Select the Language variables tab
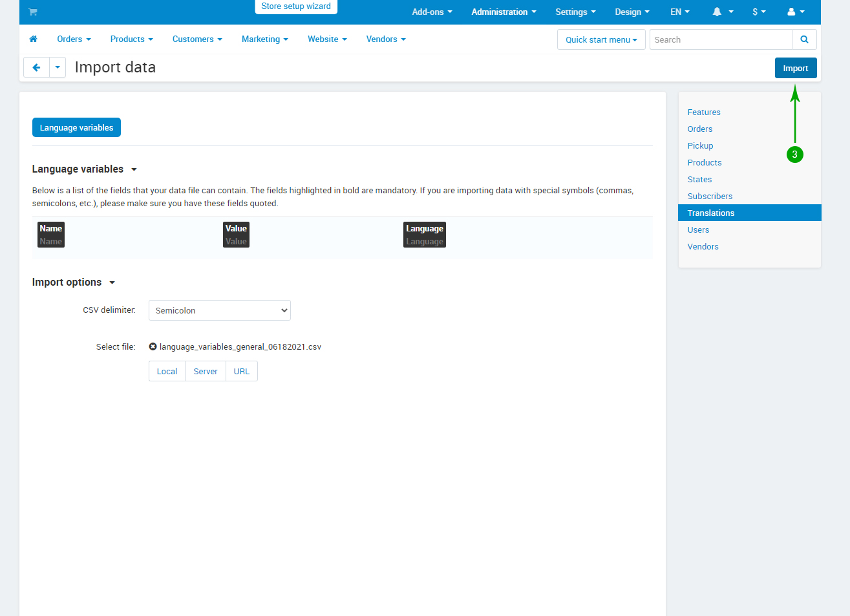The width and height of the screenshot is (850, 616). click(76, 127)
